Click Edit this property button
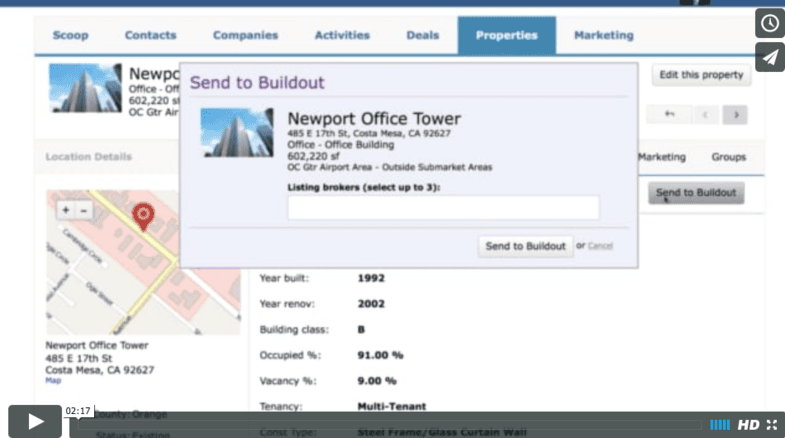The height and width of the screenshot is (438, 785). [x=701, y=75]
